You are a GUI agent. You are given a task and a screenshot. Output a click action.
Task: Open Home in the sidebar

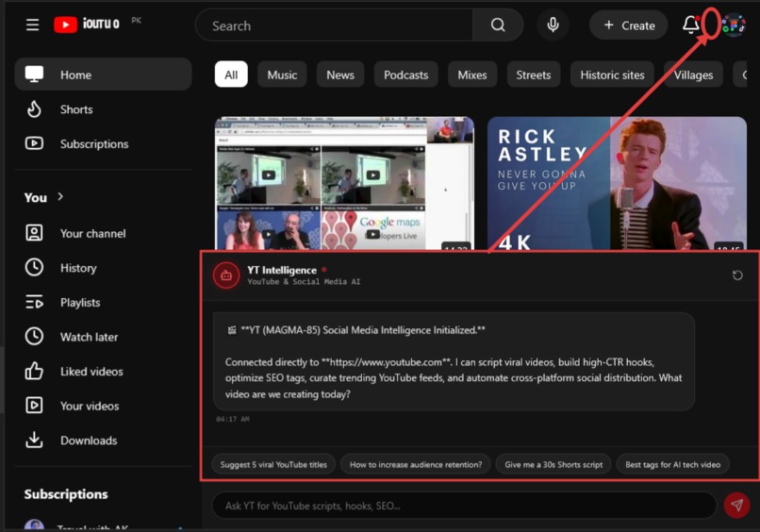coord(103,75)
